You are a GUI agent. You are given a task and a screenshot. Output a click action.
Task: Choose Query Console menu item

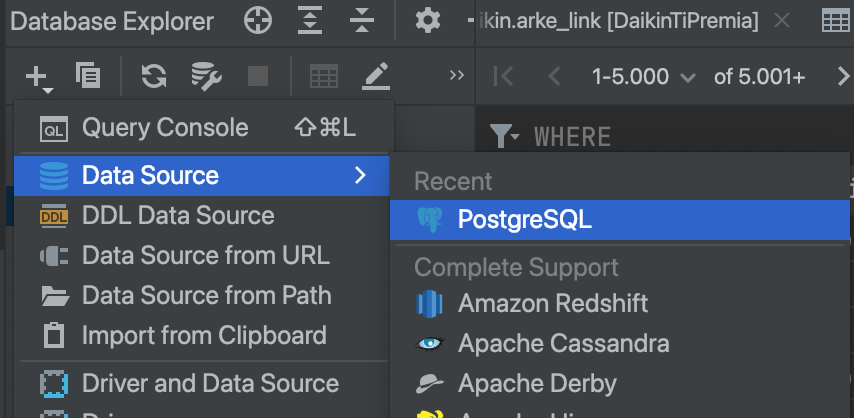tap(165, 128)
